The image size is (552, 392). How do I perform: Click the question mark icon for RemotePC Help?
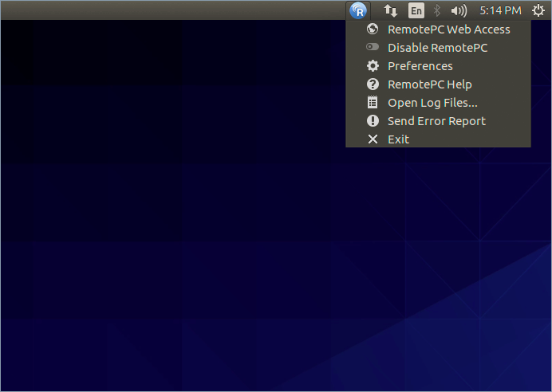373,84
